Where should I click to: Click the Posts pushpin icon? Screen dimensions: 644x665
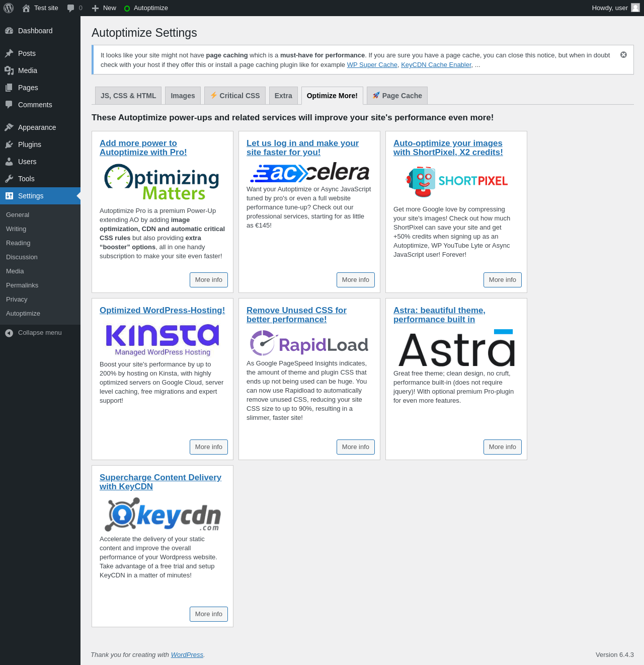tap(9, 53)
